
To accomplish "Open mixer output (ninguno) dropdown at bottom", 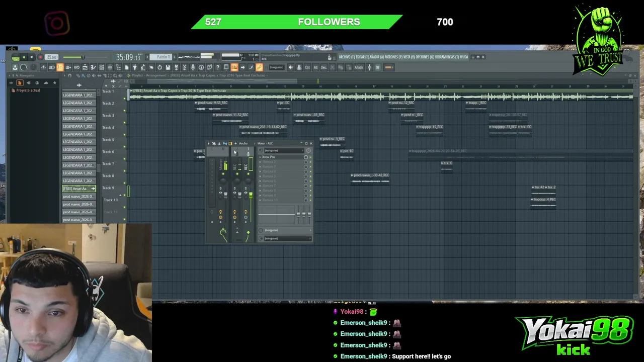I will (288, 238).
